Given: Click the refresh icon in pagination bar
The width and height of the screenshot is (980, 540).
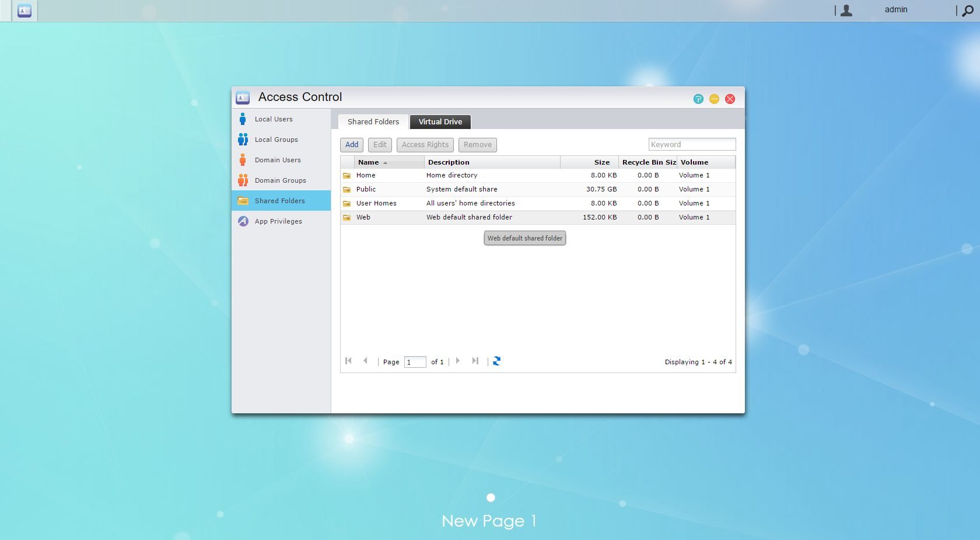Looking at the screenshot, I should pos(496,361).
